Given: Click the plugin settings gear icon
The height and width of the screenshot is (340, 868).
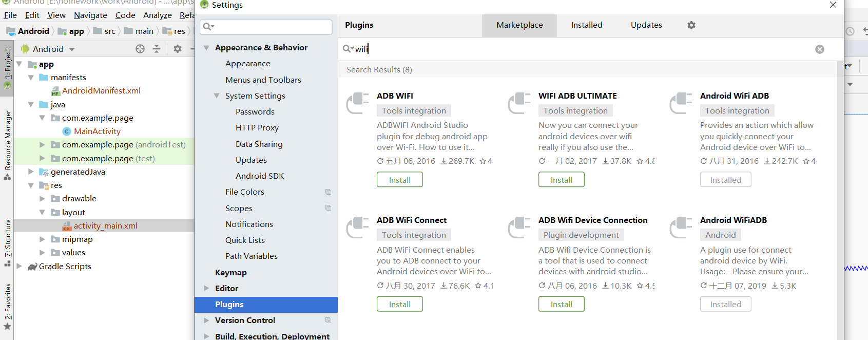Looking at the screenshot, I should tap(691, 25).
